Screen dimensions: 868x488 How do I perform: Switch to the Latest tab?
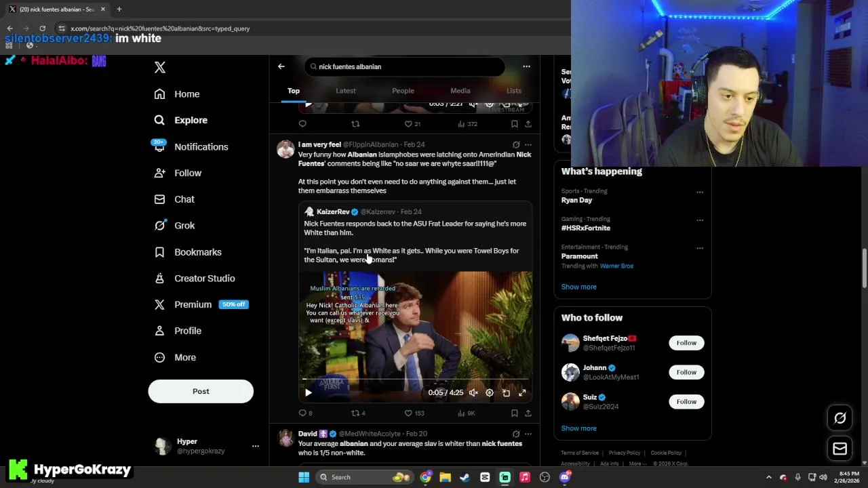(346, 91)
